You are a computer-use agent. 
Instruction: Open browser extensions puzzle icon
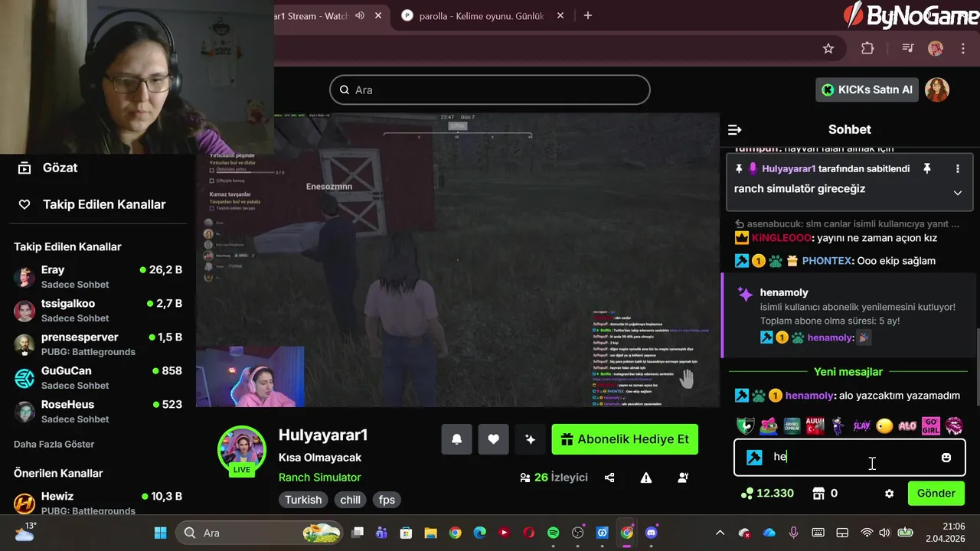pyautogui.click(x=867, y=48)
